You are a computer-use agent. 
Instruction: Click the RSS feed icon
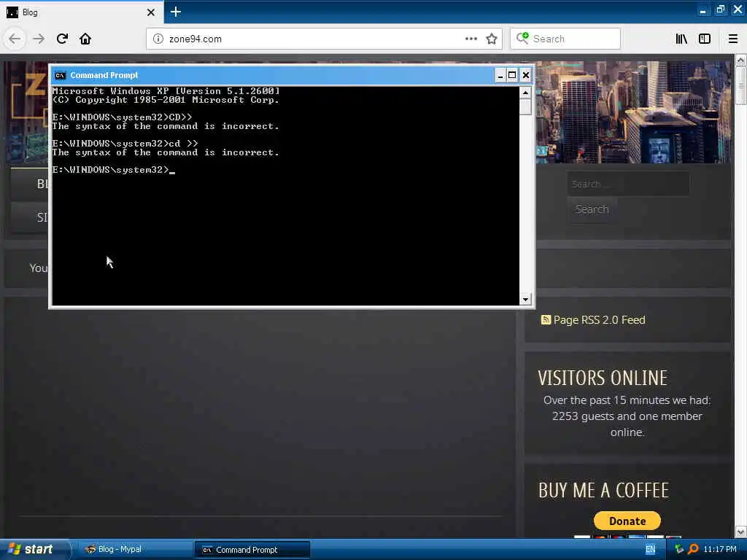coord(546,319)
